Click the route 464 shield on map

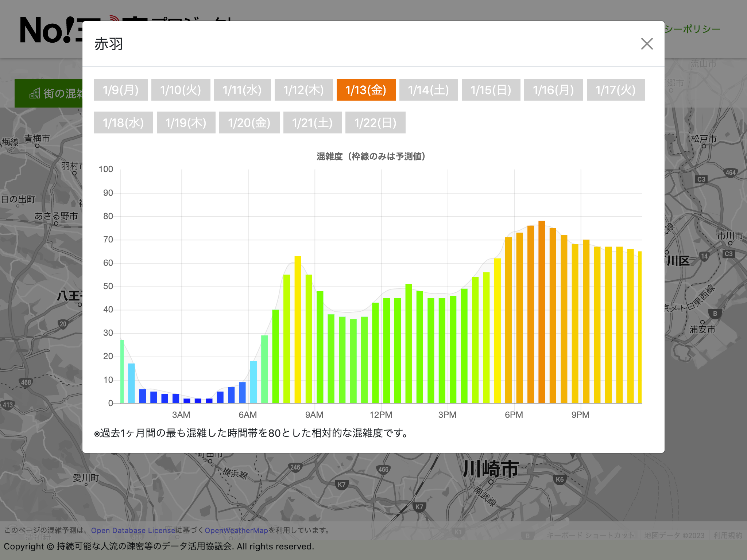(731, 173)
